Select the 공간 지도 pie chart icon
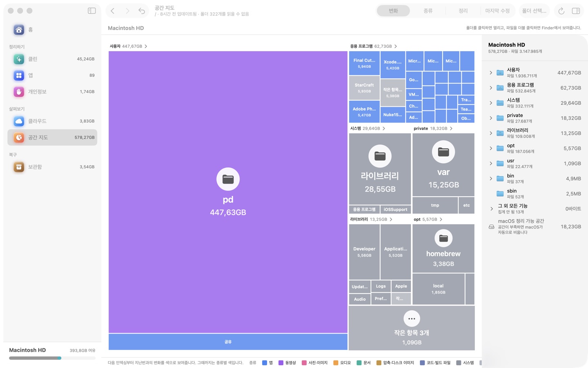Screen dimensions: 588x368 19,137
